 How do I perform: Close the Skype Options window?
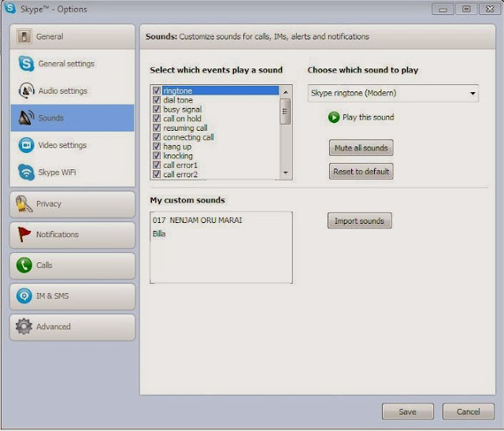coord(490,9)
